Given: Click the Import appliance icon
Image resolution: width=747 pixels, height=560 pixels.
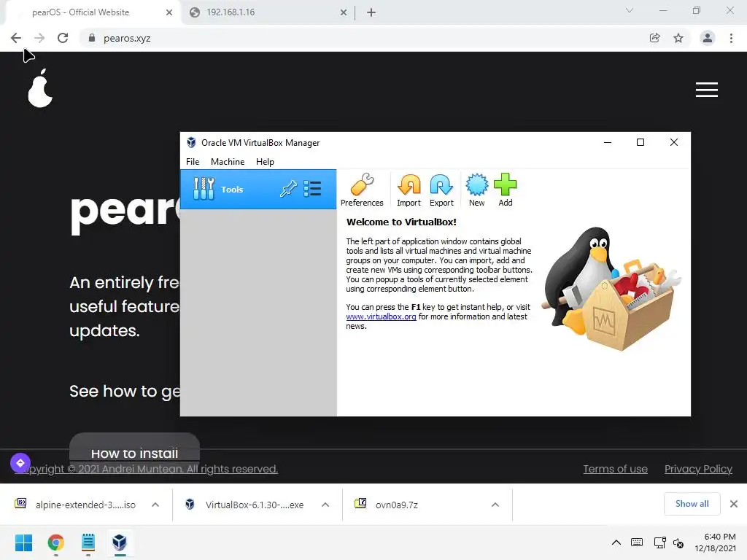Looking at the screenshot, I should click(x=409, y=190).
